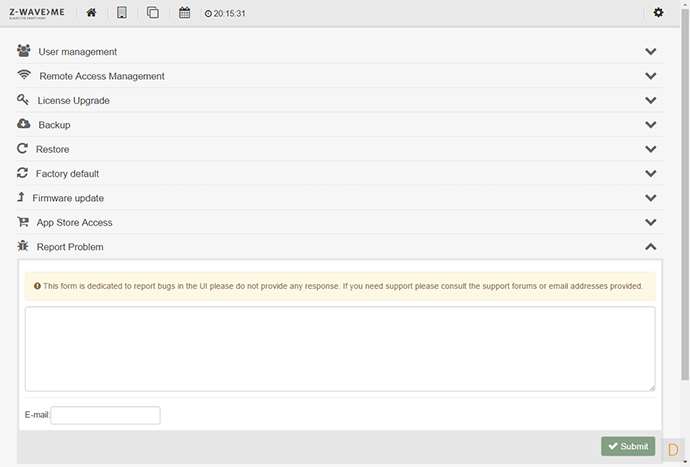The width and height of the screenshot is (690, 467).
Task: Expand the Firmware update chevron
Action: coord(650,198)
